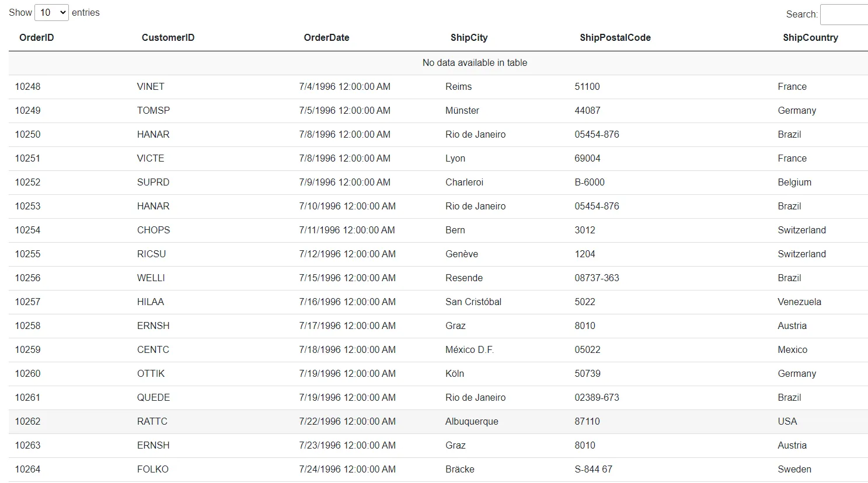
Task: Select order ID 10264 cell
Action: pos(28,470)
